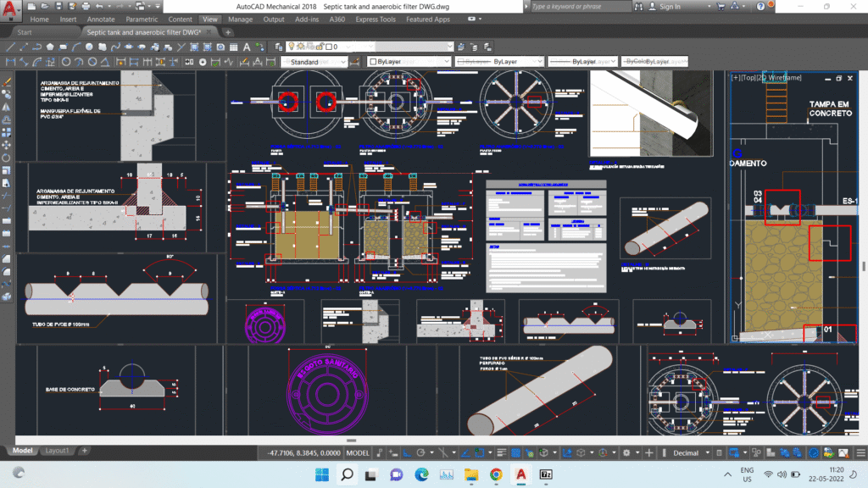
Task: Select the Spline draw tool
Action: (x=115, y=47)
